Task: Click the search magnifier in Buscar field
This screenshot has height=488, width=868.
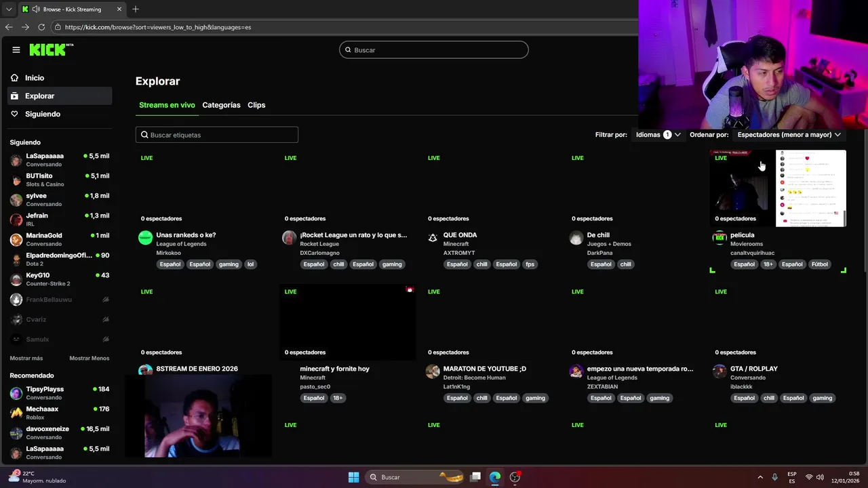Action: point(349,49)
